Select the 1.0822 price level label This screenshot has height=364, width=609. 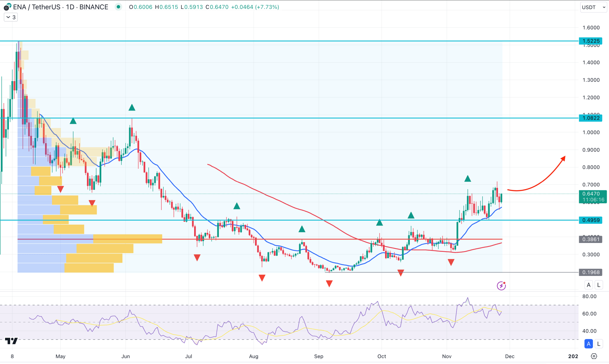point(591,118)
